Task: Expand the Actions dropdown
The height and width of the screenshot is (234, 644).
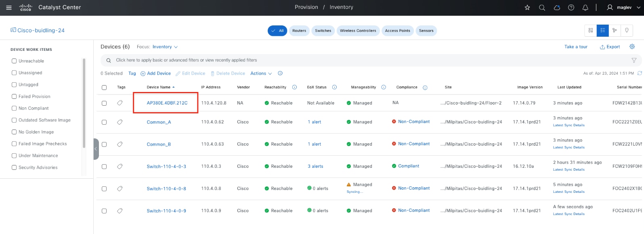Action: coord(261,73)
